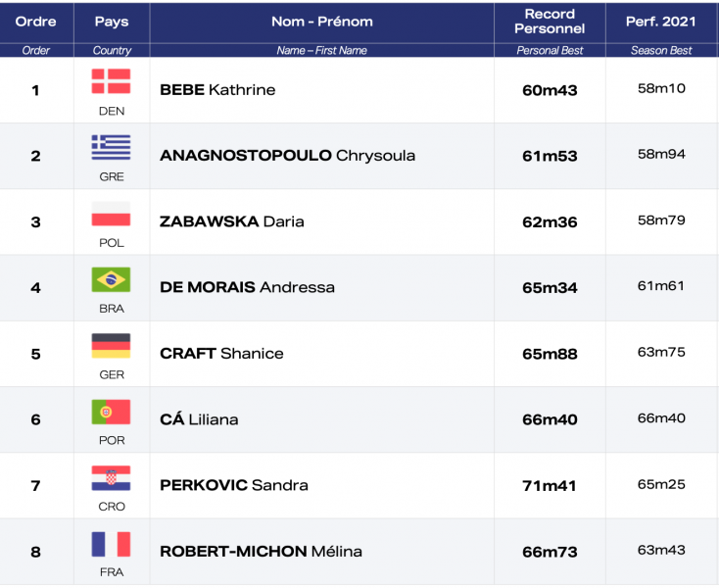Select the France flag icon
Viewport: 719px width, 588px height.
coord(111,544)
